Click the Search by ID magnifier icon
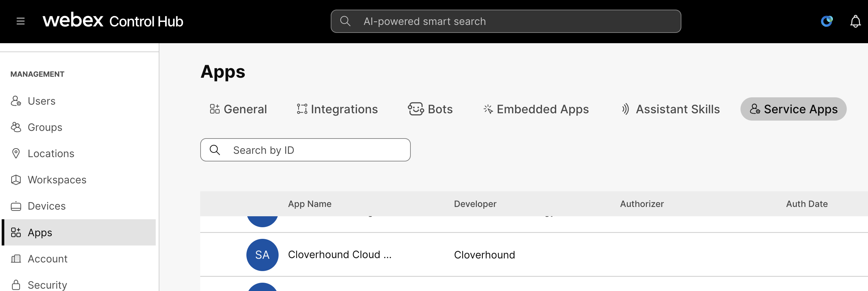This screenshot has width=868, height=291. point(215,150)
